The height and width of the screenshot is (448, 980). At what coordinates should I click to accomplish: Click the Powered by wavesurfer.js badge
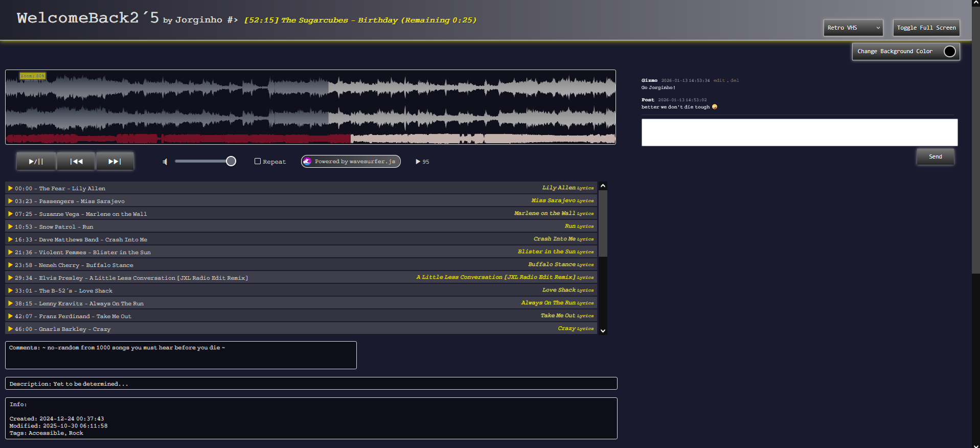click(x=351, y=162)
